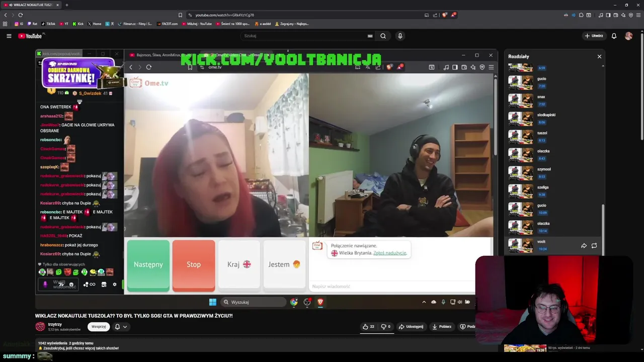
Task: Click the Utwórz create button
Action: click(594, 36)
